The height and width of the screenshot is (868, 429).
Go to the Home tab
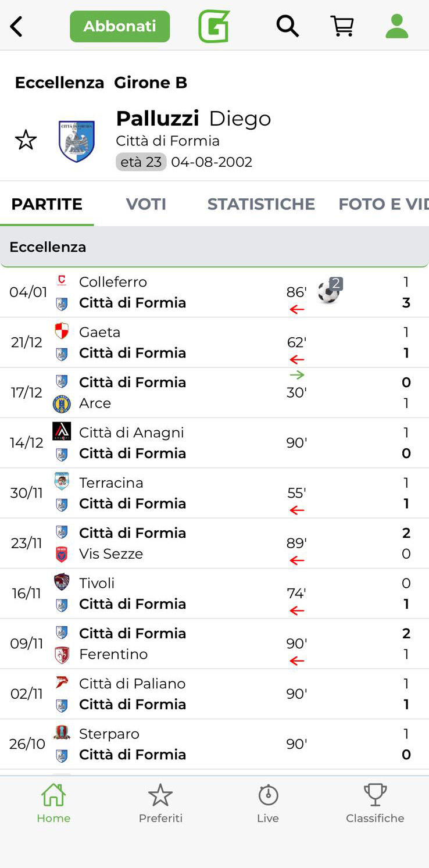pyautogui.click(x=53, y=803)
